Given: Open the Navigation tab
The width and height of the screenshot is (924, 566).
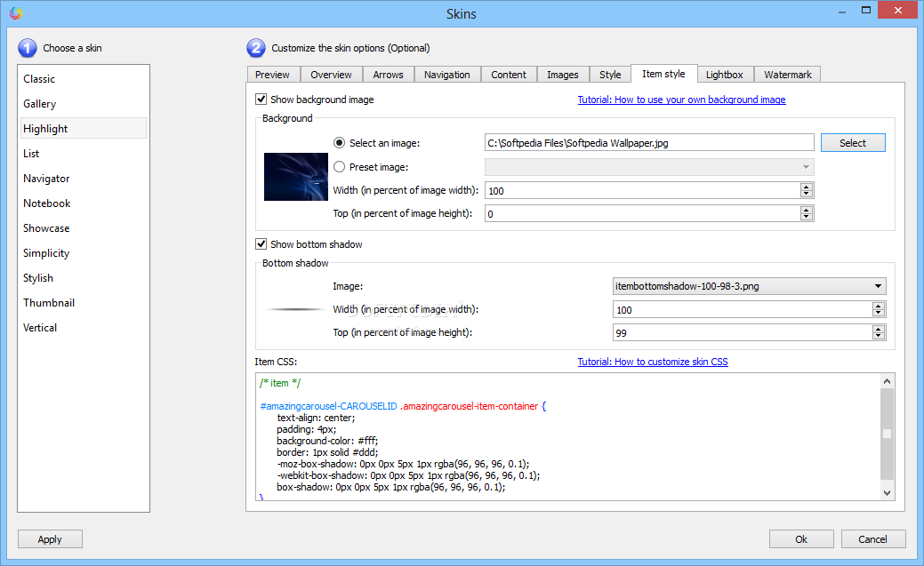Looking at the screenshot, I should (x=447, y=75).
